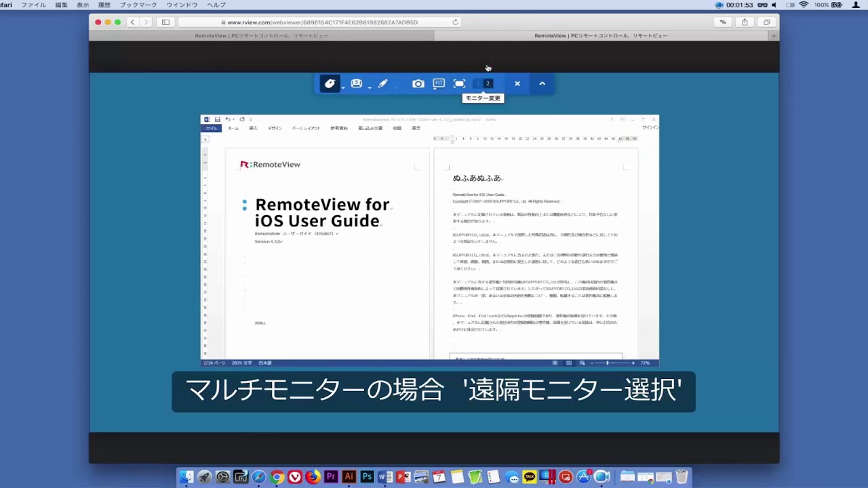868x488 pixels.
Task: Open PowerPoint from the Dock
Action: click(403, 477)
